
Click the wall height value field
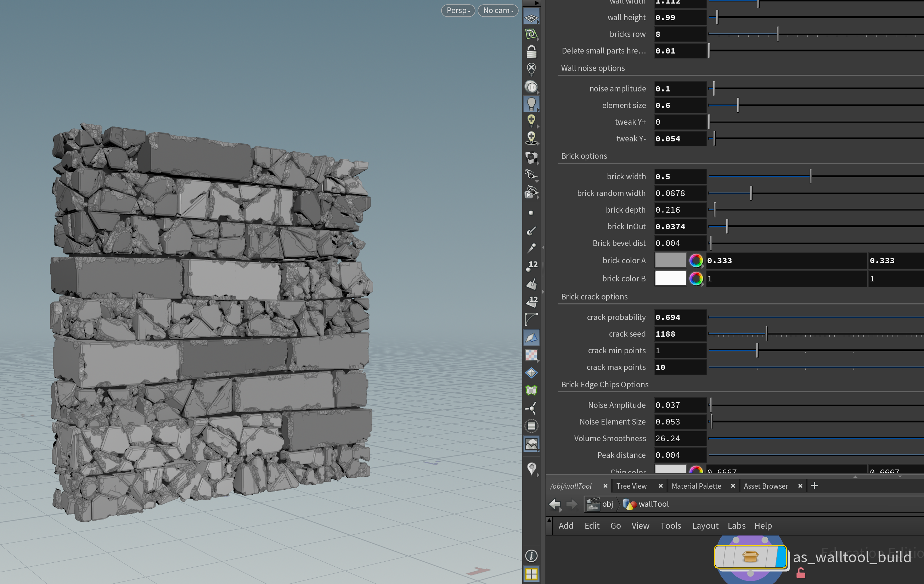click(680, 18)
